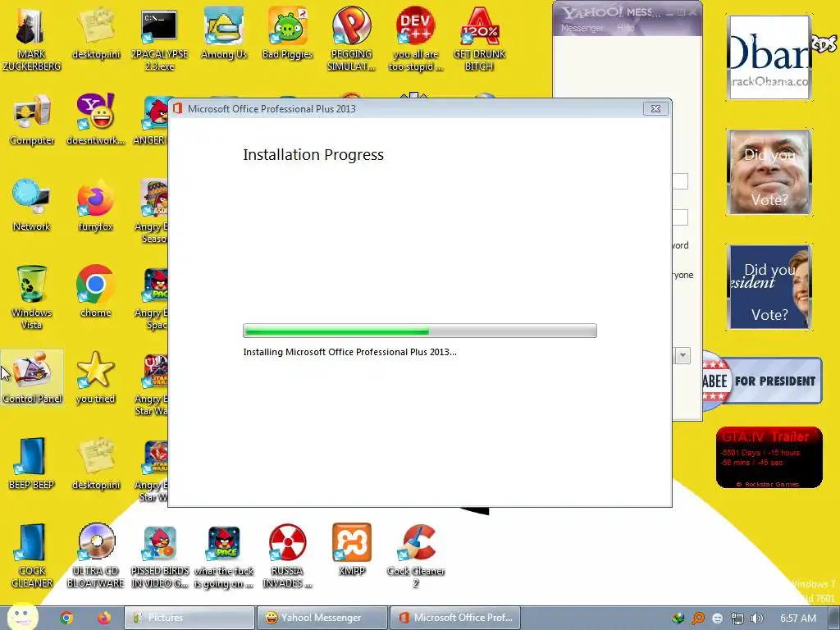This screenshot has height=630, width=840.
Task: Click the network tray icon
Action: (x=737, y=619)
